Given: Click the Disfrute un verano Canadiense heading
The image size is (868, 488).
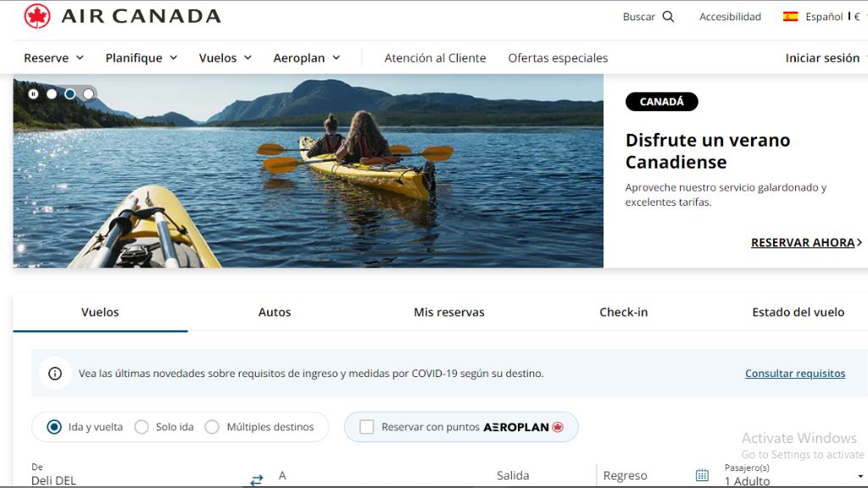Looking at the screenshot, I should pyautogui.click(x=708, y=151).
